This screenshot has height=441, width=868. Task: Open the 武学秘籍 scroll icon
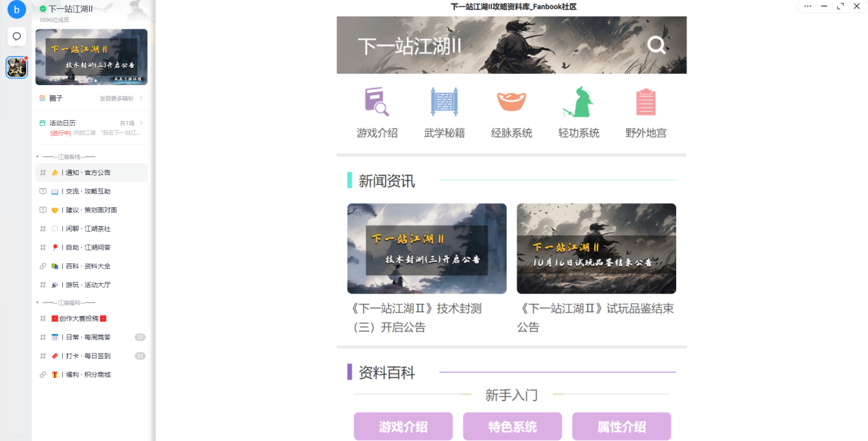[x=444, y=102]
